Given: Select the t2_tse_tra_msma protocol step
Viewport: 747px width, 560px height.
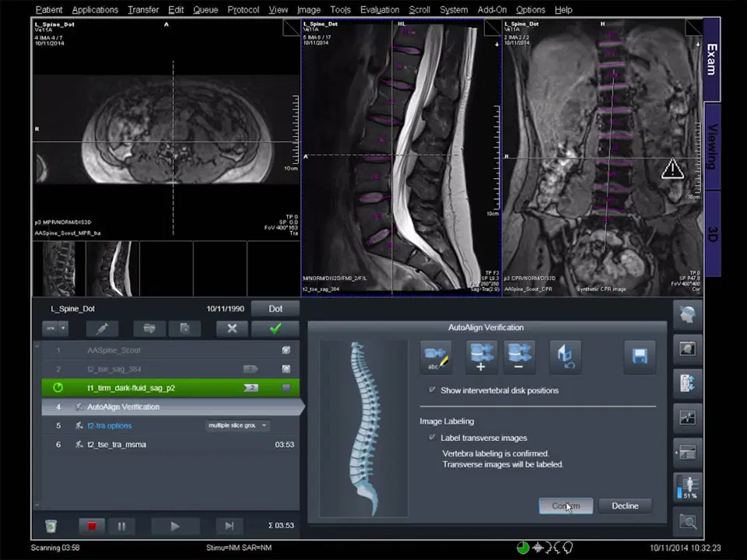Looking at the screenshot, I should pyautogui.click(x=117, y=445).
